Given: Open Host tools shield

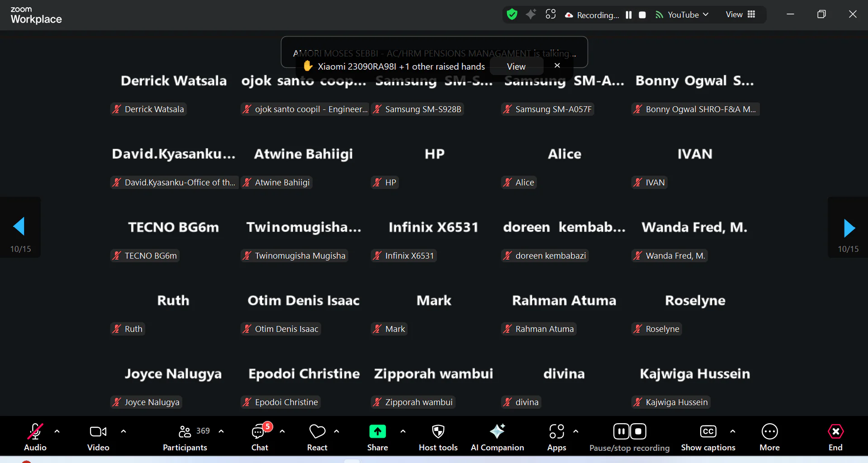Looking at the screenshot, I should [x=438, y=437].
